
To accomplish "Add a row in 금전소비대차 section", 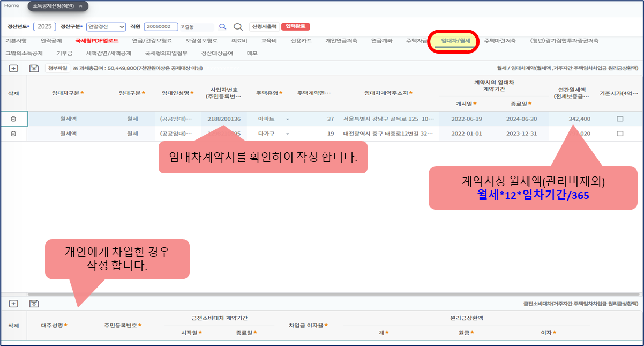I will click(x=13, y=303).
